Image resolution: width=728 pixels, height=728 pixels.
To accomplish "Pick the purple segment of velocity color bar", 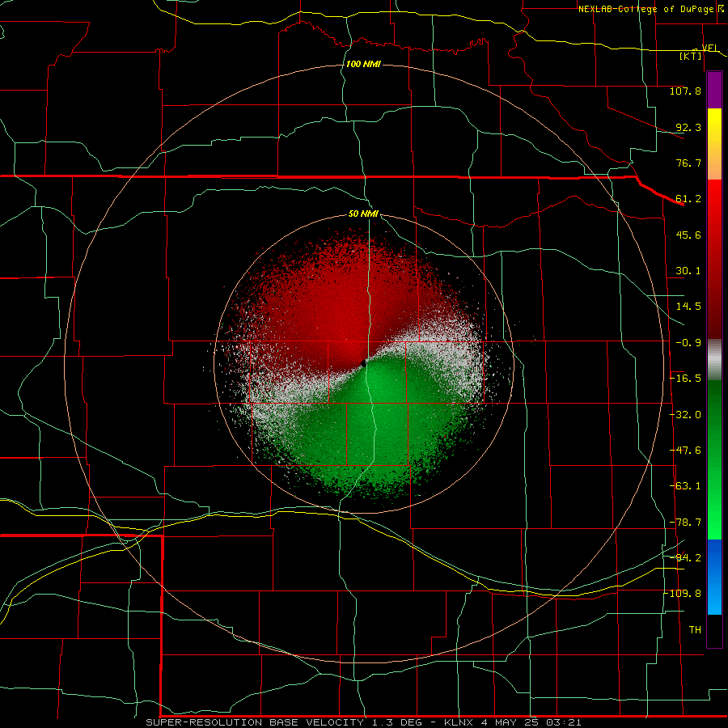I will 714,91.
